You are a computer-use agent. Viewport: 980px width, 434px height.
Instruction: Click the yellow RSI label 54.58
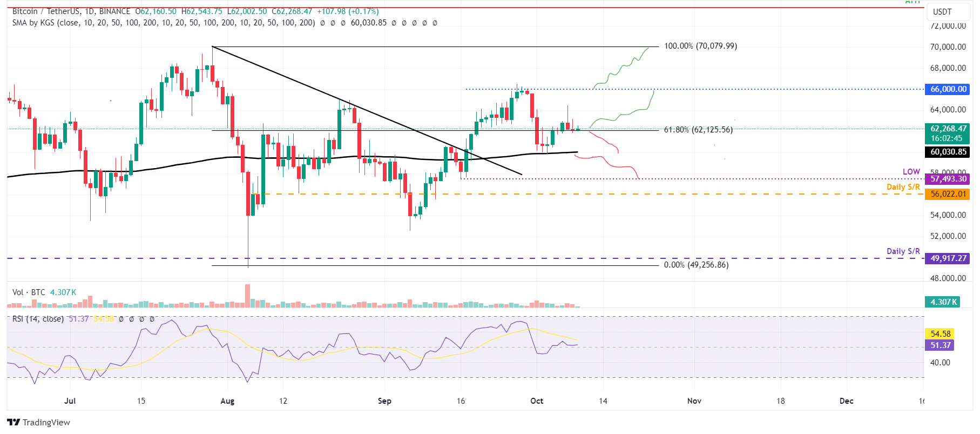[940, 334]
